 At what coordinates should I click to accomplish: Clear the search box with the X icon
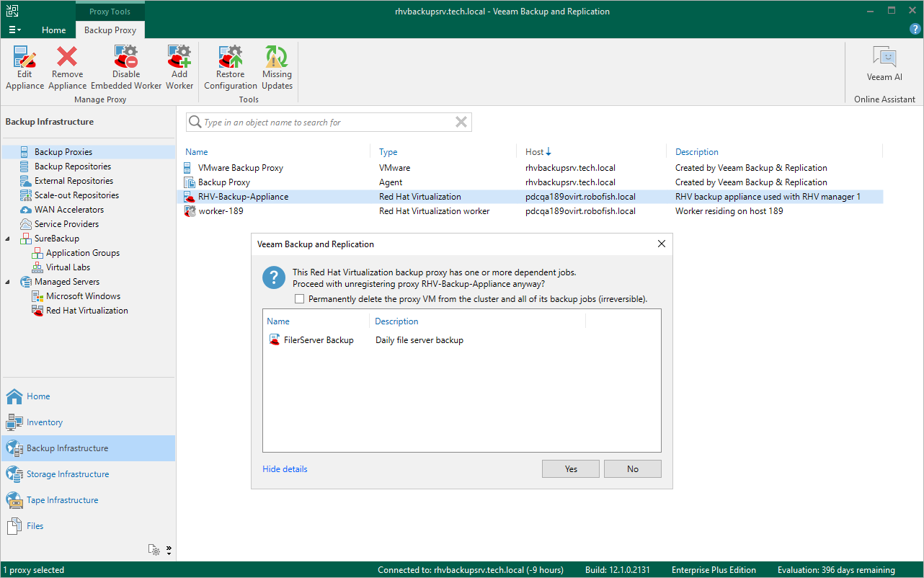pos(461,123)
